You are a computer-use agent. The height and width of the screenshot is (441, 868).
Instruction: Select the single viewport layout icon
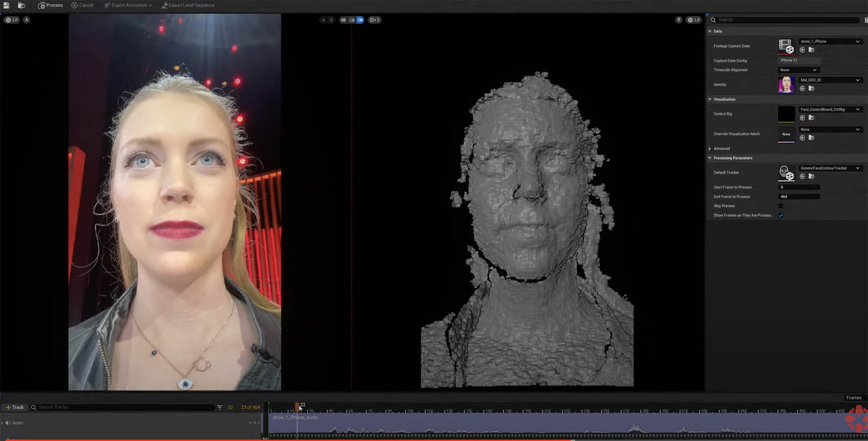[344, 20]
